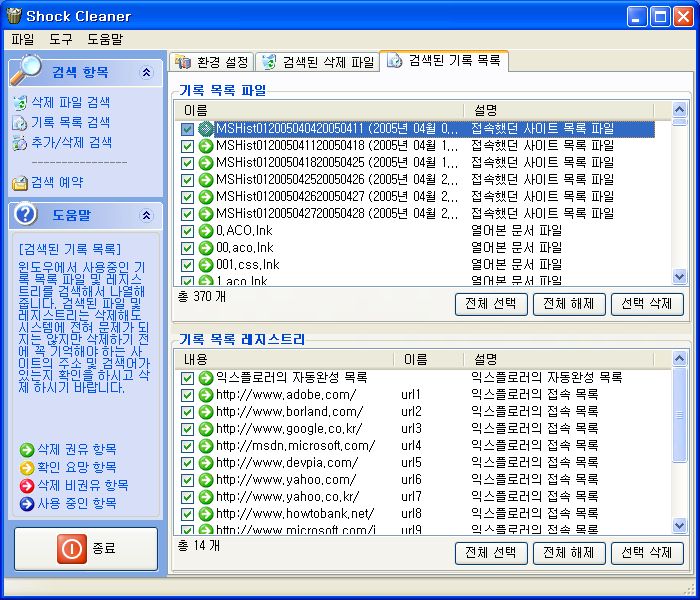Click the yellow arrow icon for 확인 요망 항목
This screenshot has height=600, width=700.
[27, 467]
